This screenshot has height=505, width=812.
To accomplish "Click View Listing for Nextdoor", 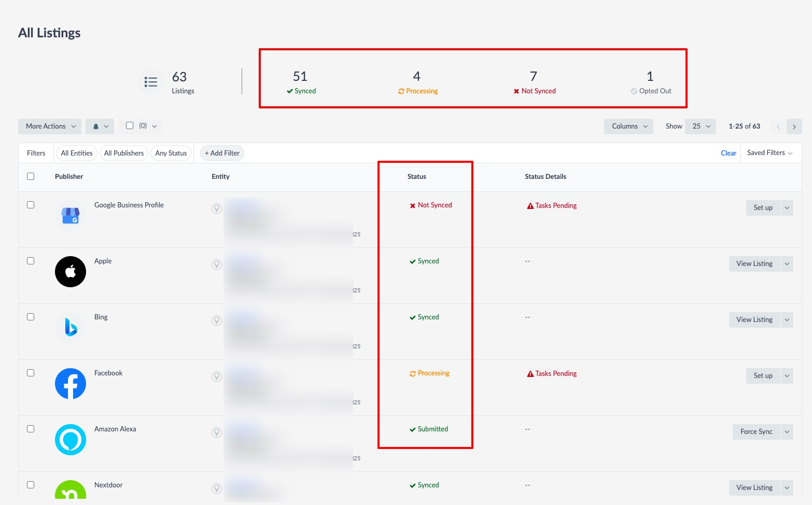I will point(754,488).
